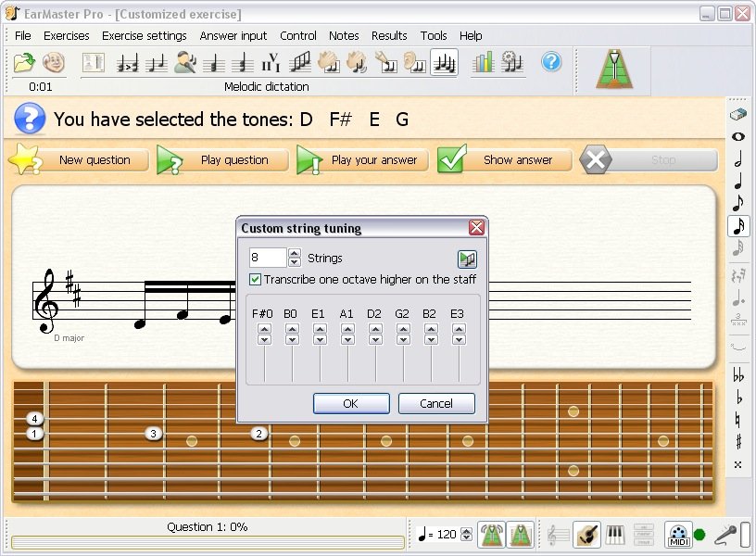
Task: Click the Question 1 progress bar
Action: pyautogui.click(x=208, y=542)
